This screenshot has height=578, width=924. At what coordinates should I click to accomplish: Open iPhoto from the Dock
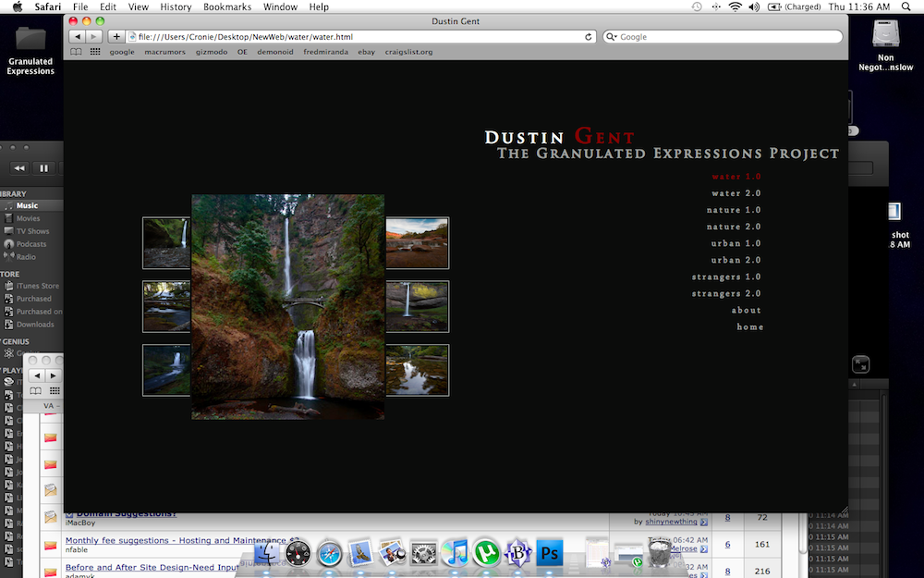(x=392, y=553)
